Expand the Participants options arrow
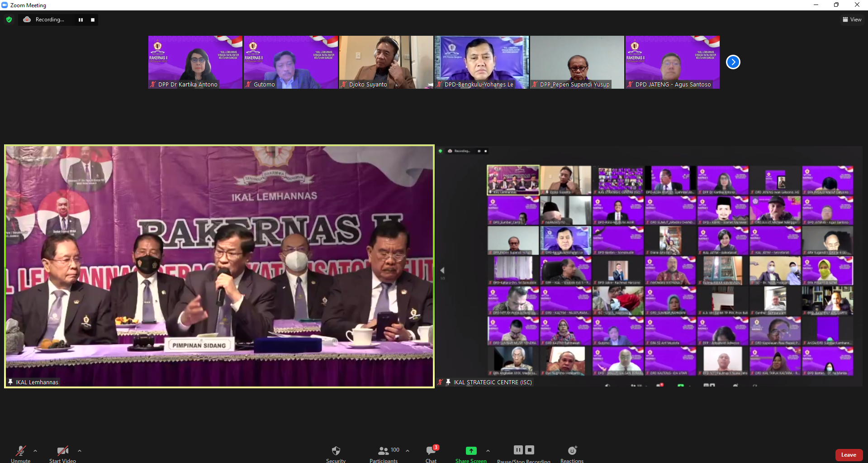 tap(408, 451)
